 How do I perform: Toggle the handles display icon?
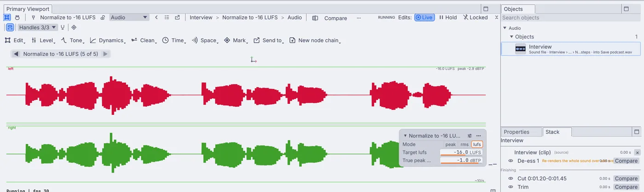10,27
